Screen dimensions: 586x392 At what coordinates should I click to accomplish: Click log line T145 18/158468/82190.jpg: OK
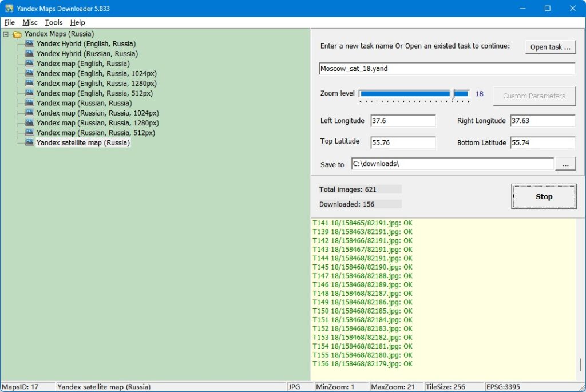pyautogui.click(x=362, y=267)
